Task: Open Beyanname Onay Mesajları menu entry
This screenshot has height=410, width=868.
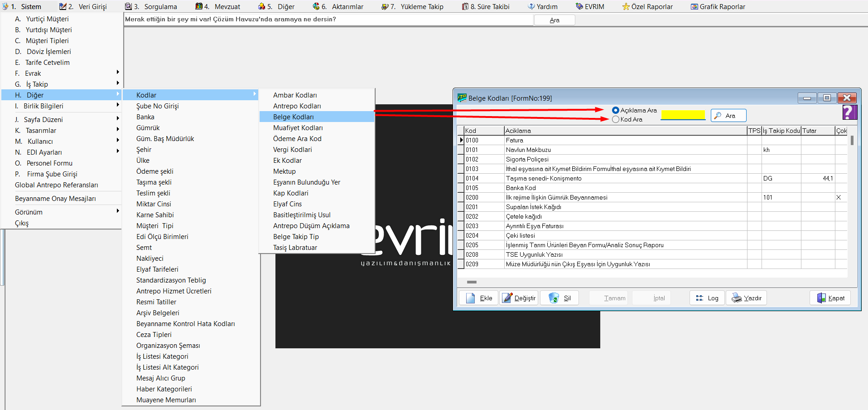Action: click(x=62, y=199)
